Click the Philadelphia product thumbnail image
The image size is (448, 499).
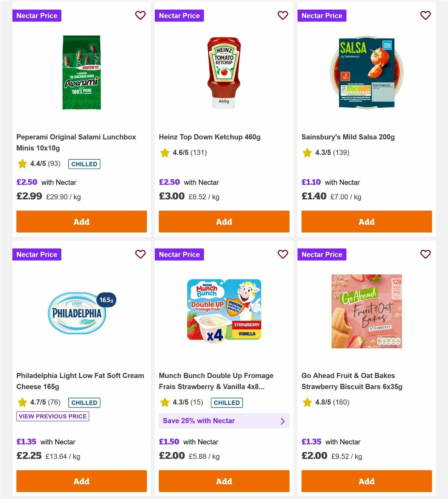pos(81,312)
